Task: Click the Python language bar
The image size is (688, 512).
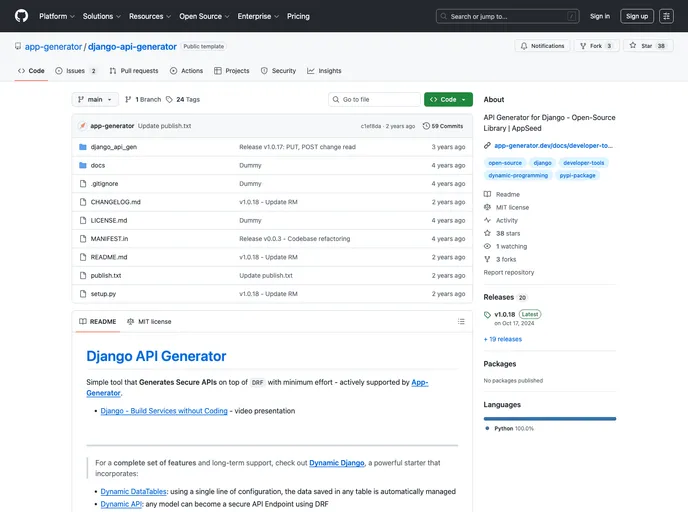Action: 550,419
